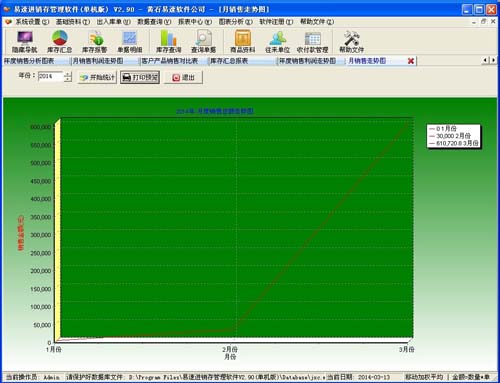This screenshot has height=383, width=500.
Task: Click the 开始统计 button
Action: click(97, 77)
